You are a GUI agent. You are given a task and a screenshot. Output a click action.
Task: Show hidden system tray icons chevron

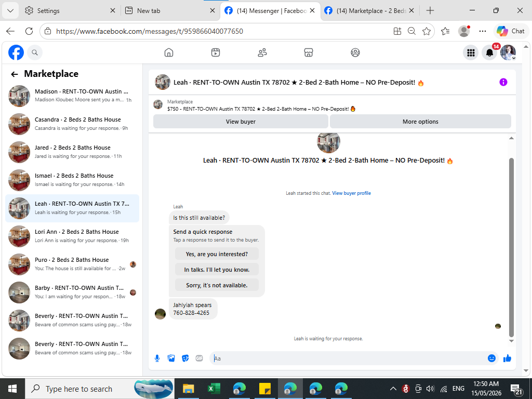click(x=393, y=389)
